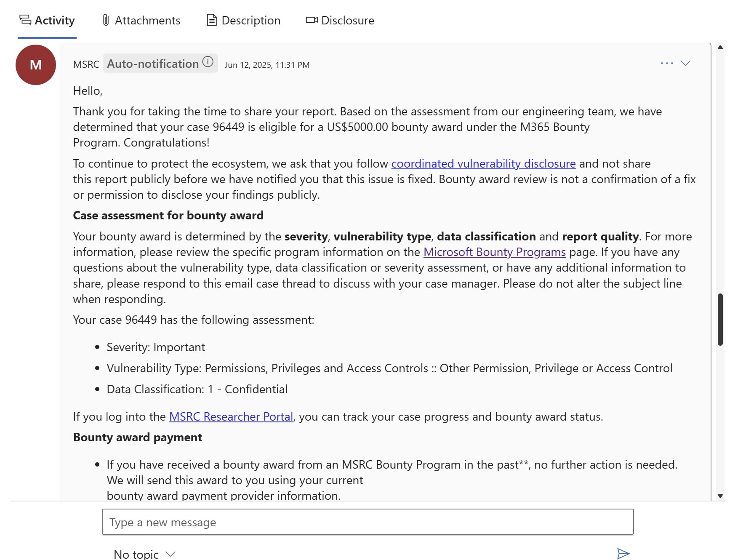Open the Attachments tab
This screenshot has width=730, height=560.
(x=141, y=20)
